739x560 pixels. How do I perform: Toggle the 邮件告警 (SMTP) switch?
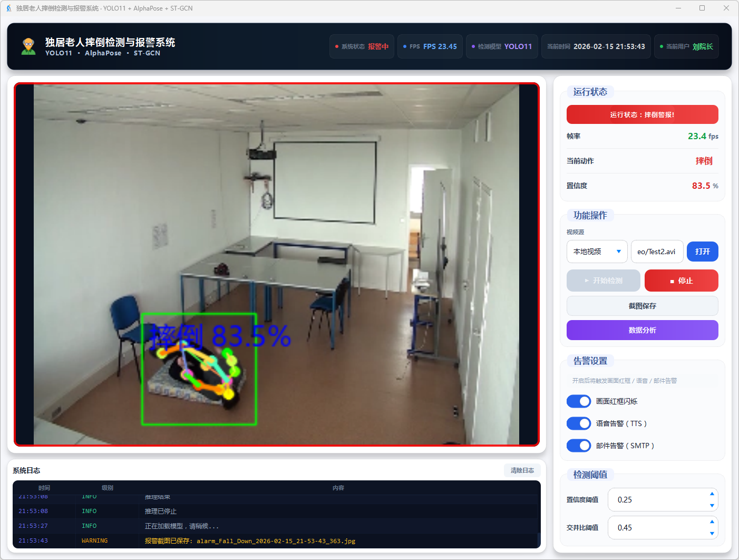click(578, 446)
